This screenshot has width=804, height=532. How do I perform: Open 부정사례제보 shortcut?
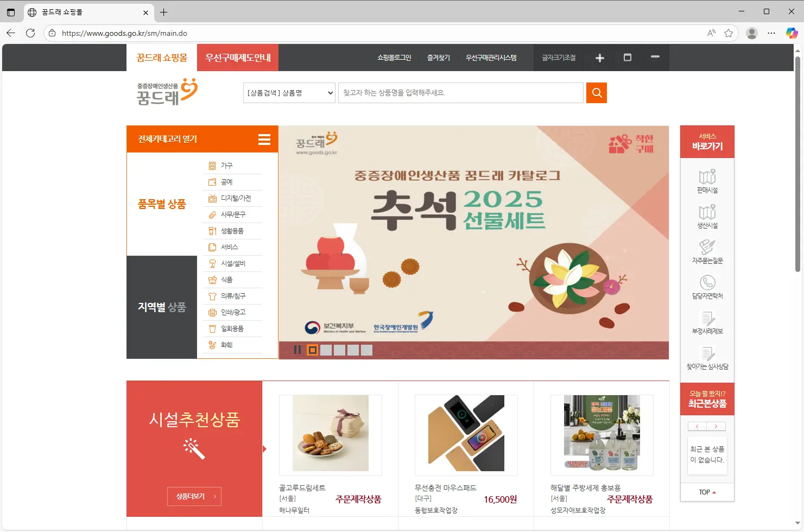click(x=707, y=322)
